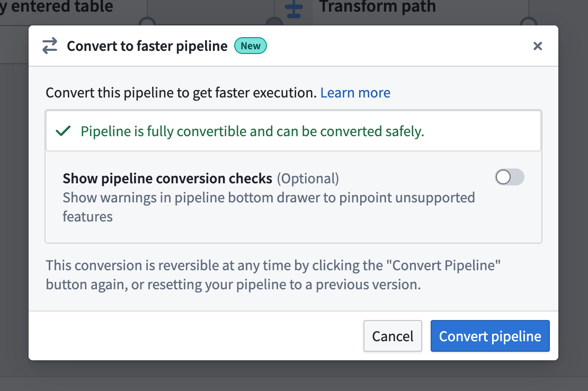Click the Cancel button
This screenshot has width=588, height=391.
point(393,336)
